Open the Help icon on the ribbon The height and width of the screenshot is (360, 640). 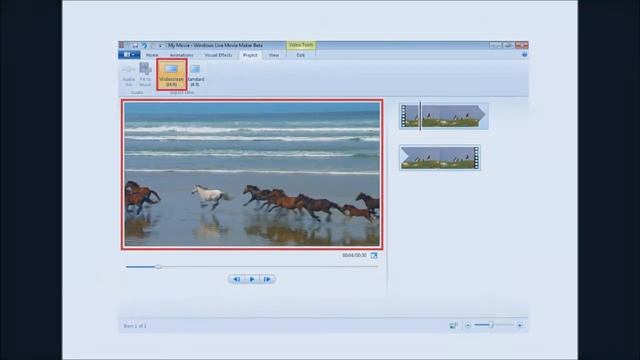coord(524,55)
